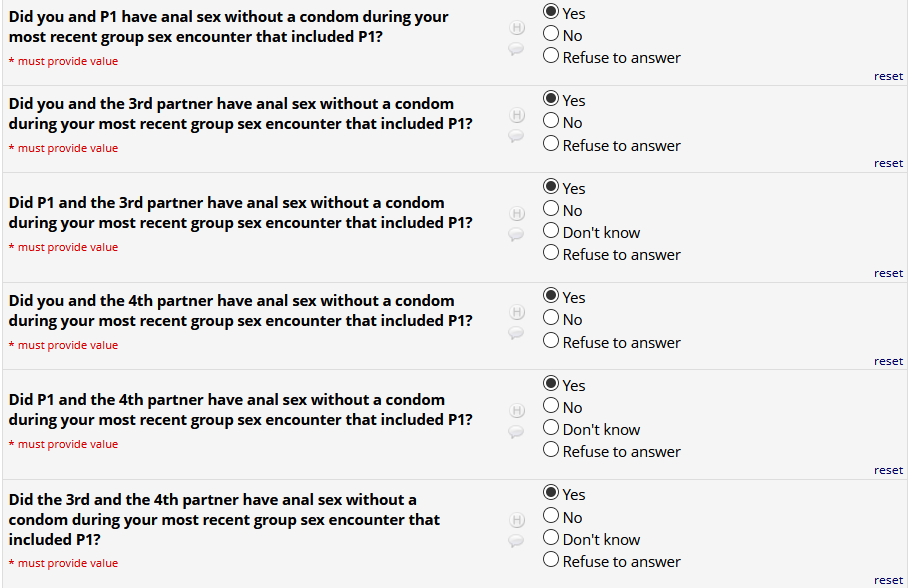
Task: View history icon for 3rd and 4th partner question
Action: click(517, 520)
